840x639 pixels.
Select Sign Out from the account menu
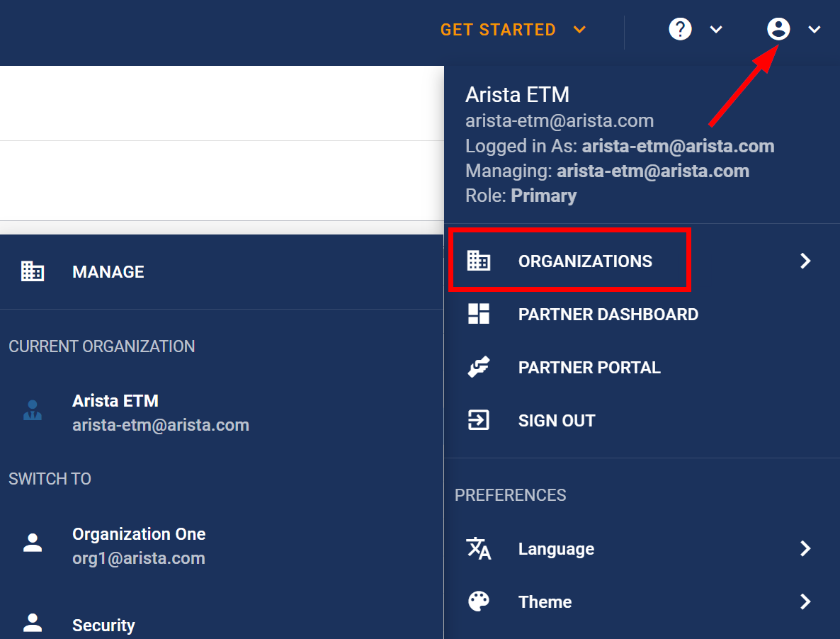tap(557, 419)
